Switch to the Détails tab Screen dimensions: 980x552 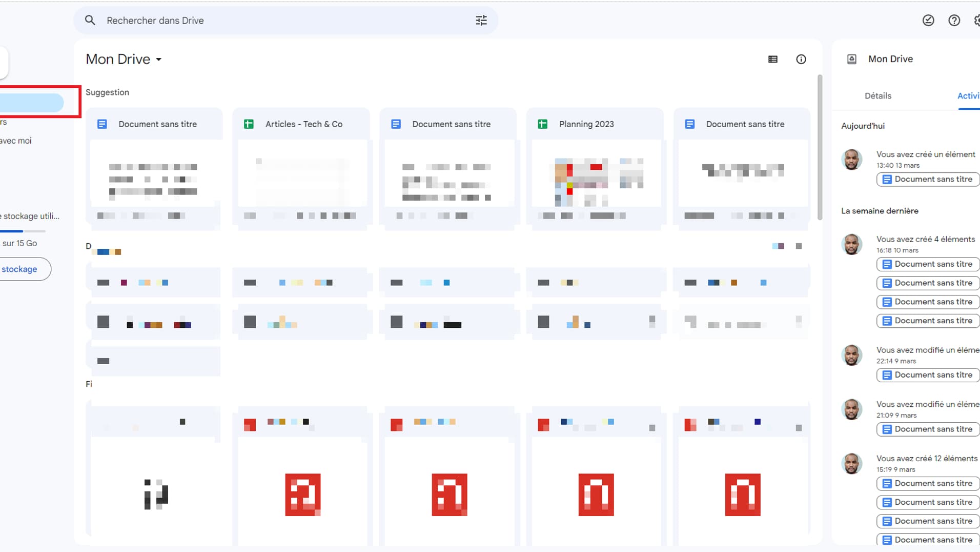(x=877, y=96)
